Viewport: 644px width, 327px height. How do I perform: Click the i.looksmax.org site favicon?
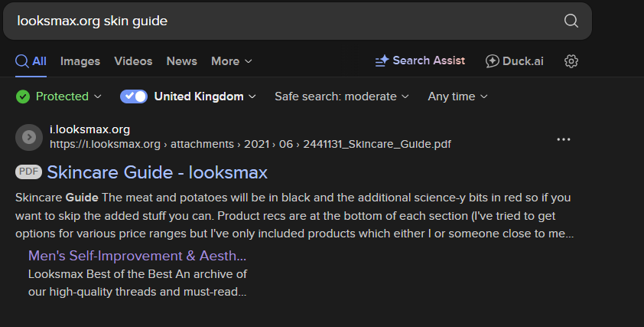[29, 136]
